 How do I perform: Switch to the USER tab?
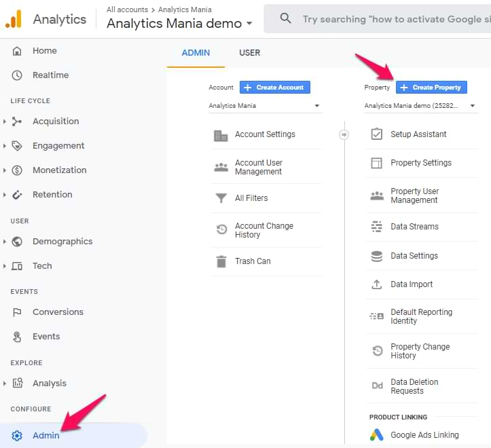click(x=249, y=53)
